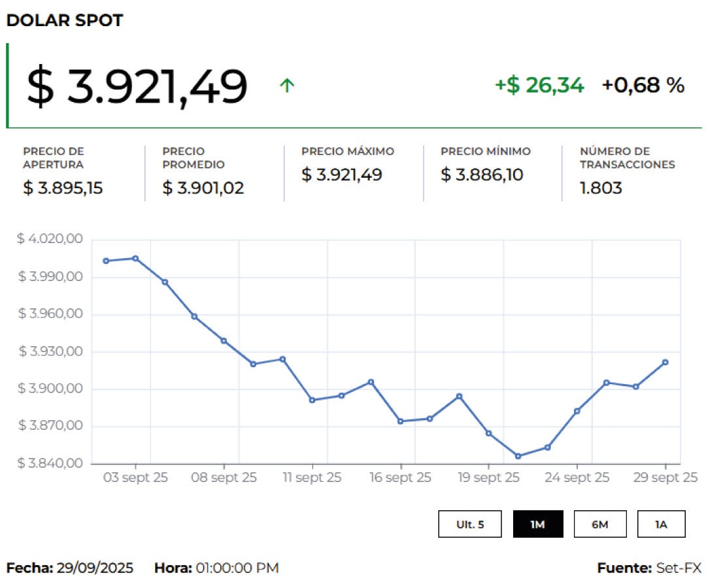The image size is (706, 588).
Task: Select the last data point at 29 sept
Action: tap(665, 362)
